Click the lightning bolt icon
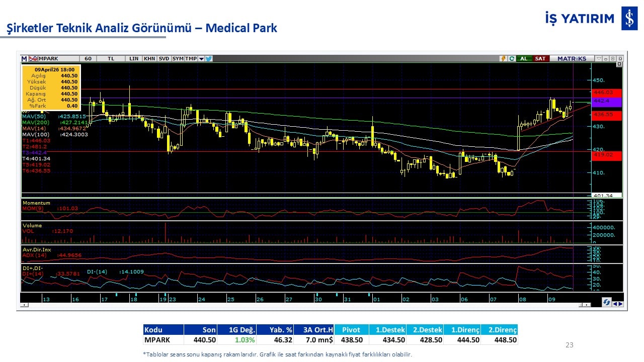Screen dimensions: 644x362 (503, 59)
